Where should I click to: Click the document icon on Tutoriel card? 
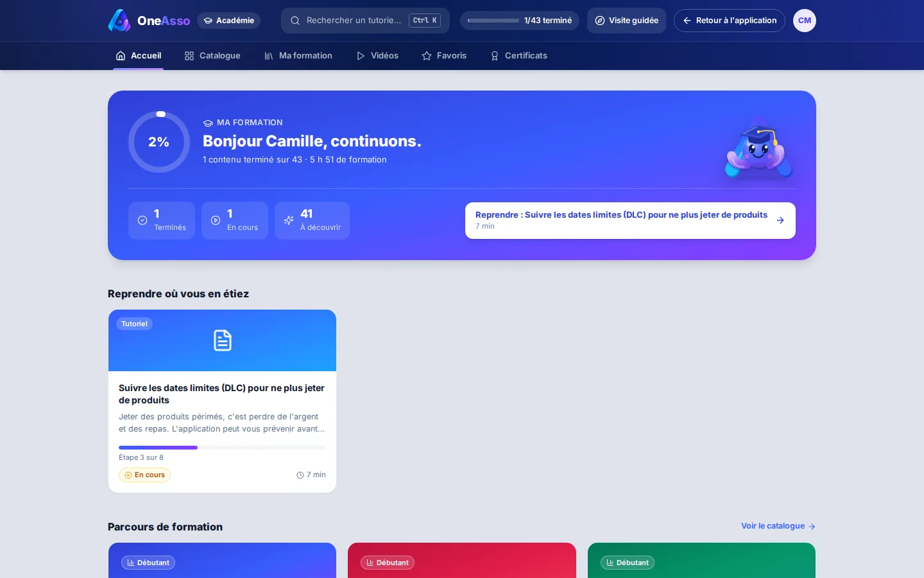pos(222,340)
